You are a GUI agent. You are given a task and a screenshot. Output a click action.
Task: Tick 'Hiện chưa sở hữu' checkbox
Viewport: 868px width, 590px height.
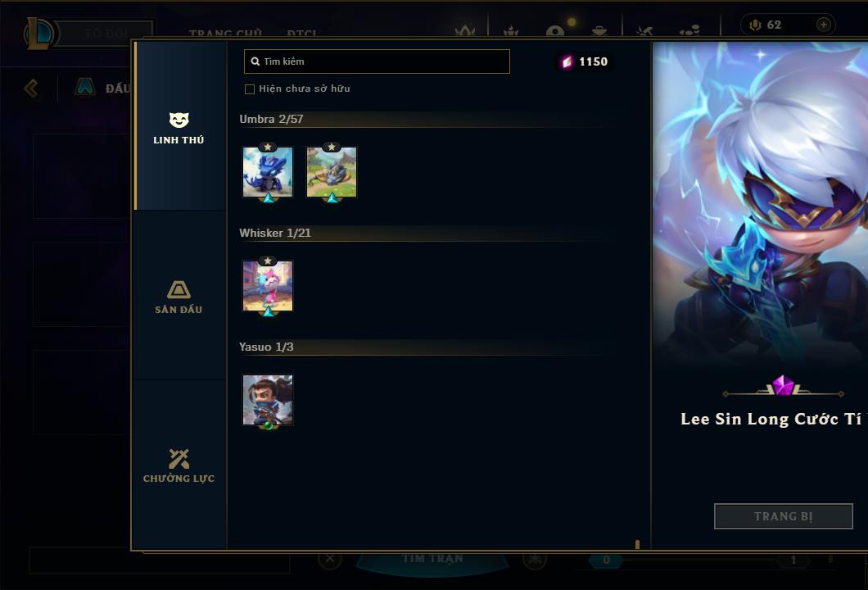(250, 89)
